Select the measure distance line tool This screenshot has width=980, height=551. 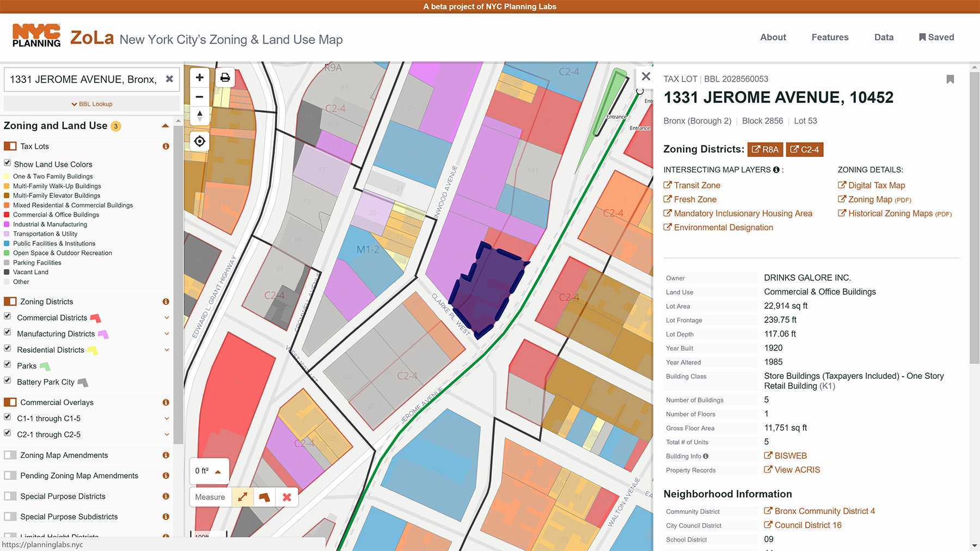(243, 497)
